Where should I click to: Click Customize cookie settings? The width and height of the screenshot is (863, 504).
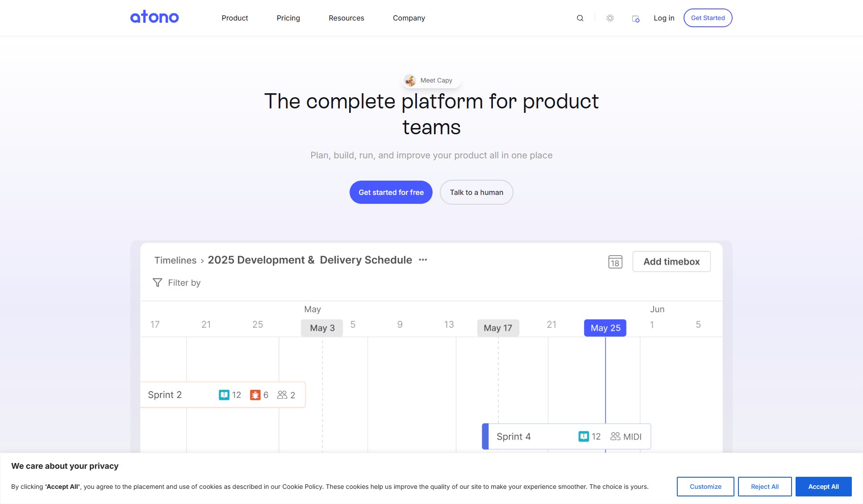point(705,487)
